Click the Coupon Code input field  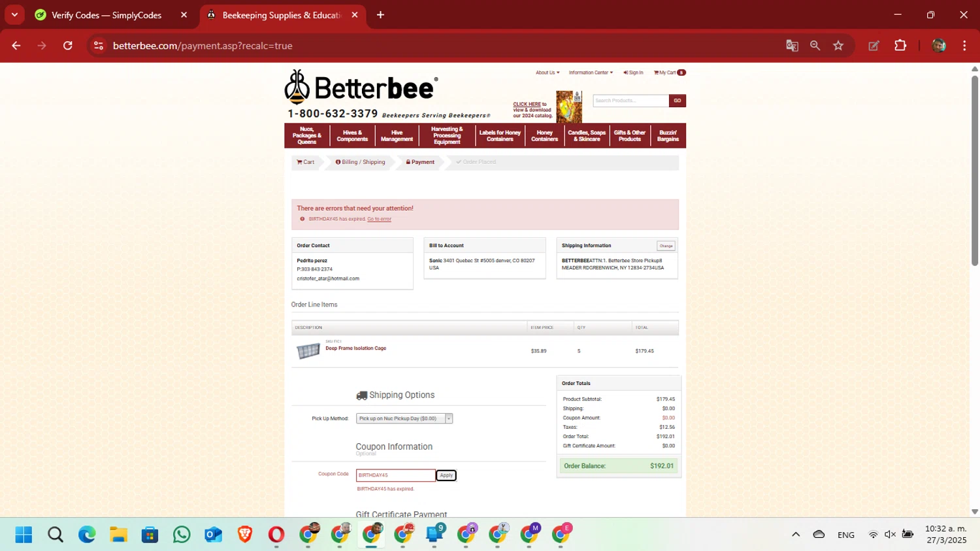(x=395, y=475)
